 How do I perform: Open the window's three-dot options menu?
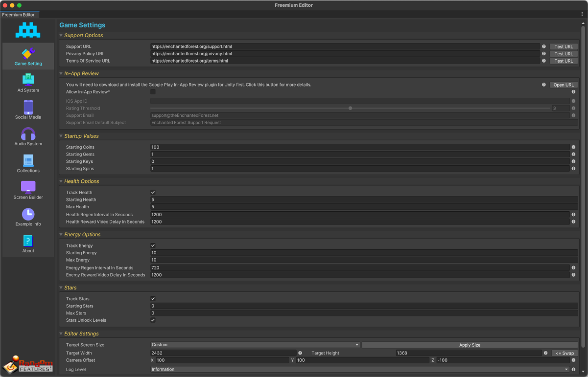tap(582, 14)
